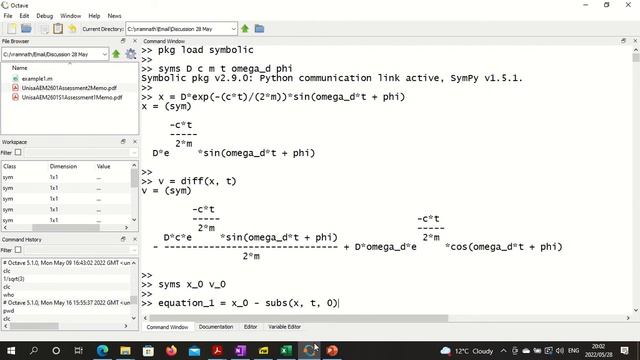The height and width of the screenshot is (360, 640).
Task: Expand the Current Directory dropdown
Action: coord(233,29)
